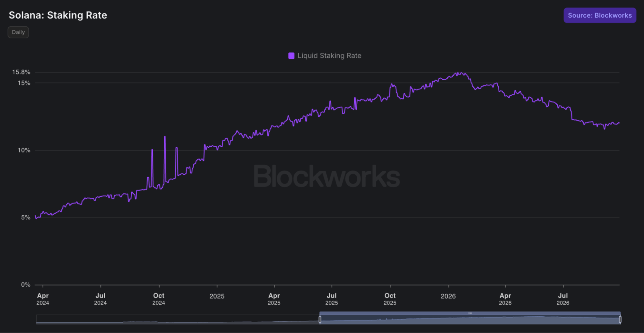Click the highlighted range navigator bar top grip
644x333 pixels.
470,313
